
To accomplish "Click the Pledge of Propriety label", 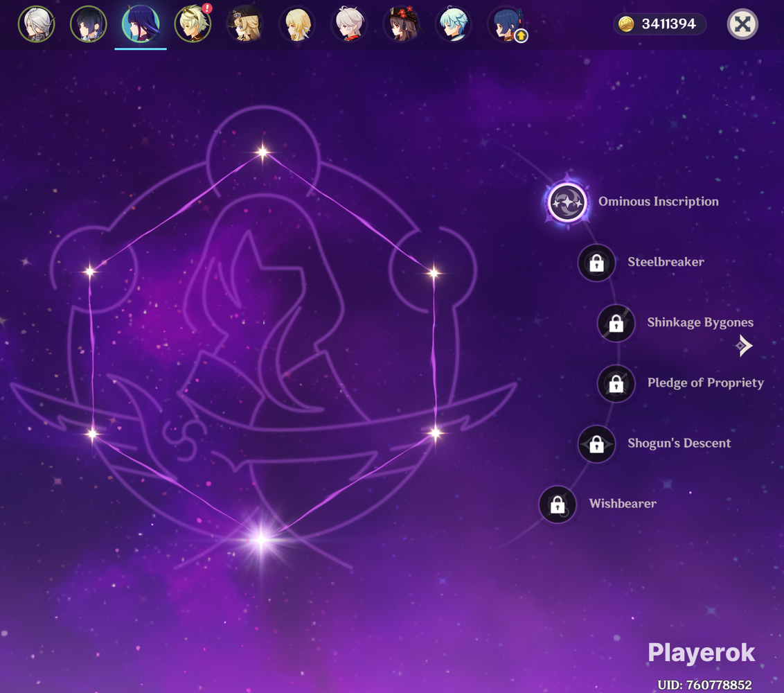I will pos(706,383).
